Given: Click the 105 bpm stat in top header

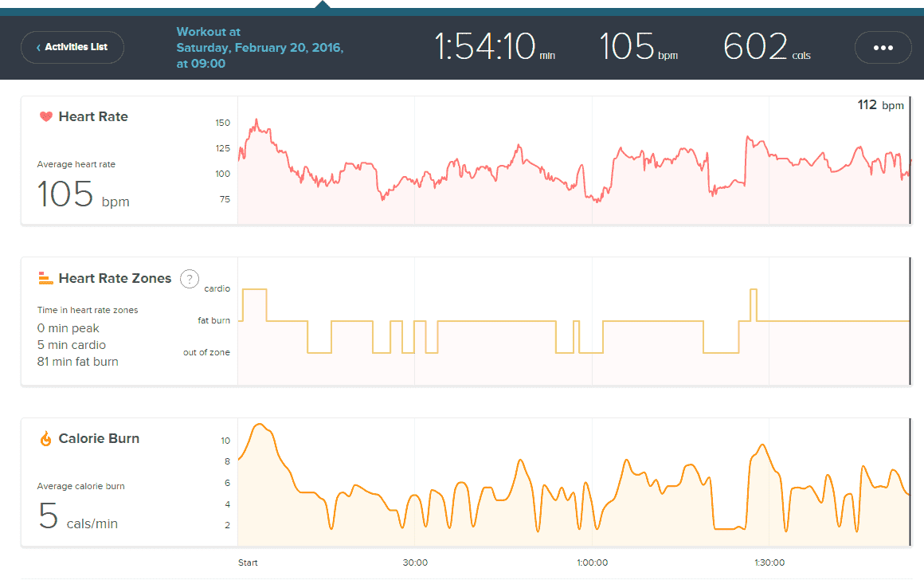Looking at the screenshot, I should [x=637, y=48].
